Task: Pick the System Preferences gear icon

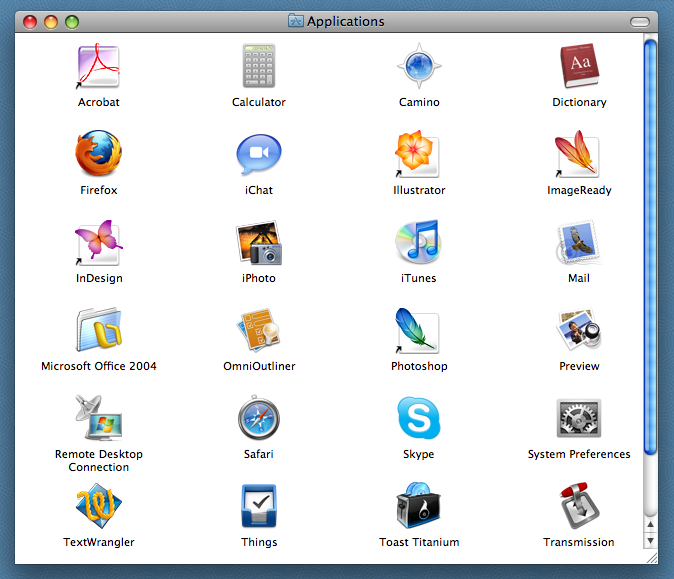Action: tap(579, 419)
